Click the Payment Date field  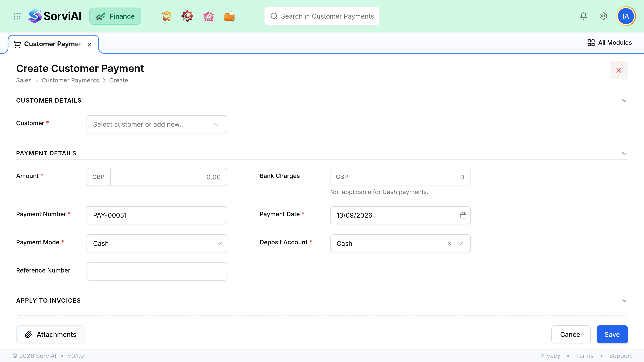(400, 215)
